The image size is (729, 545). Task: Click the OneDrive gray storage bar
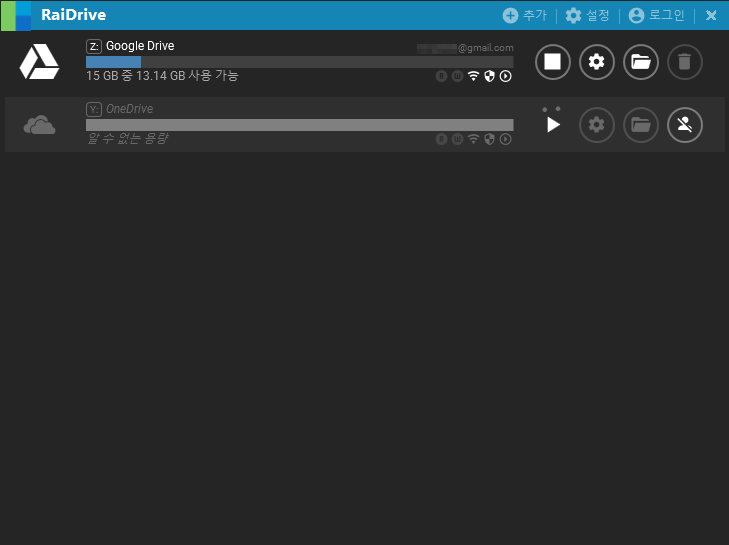[299, 125]
